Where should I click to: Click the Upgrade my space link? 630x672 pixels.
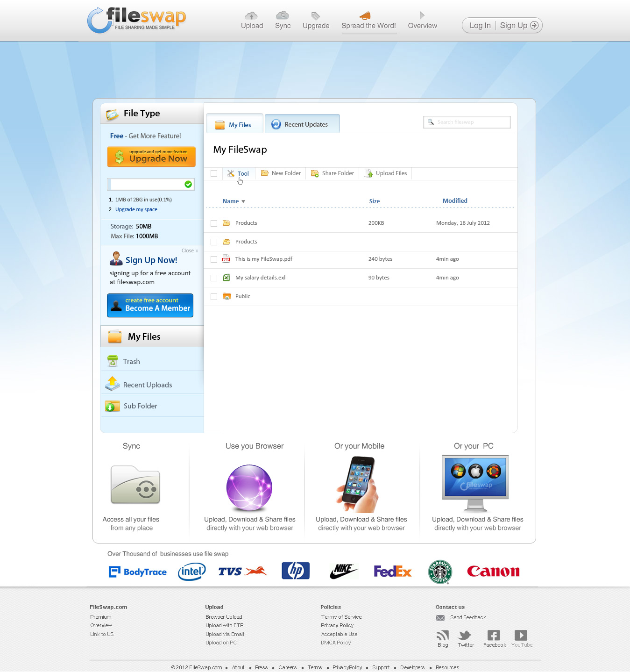coord(136,210)
